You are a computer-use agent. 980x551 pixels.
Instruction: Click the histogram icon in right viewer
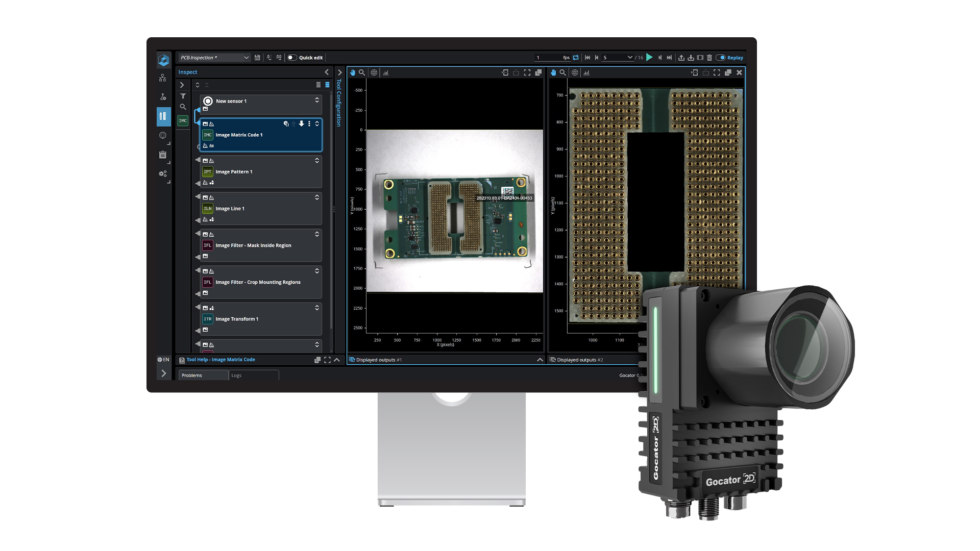tap(586, 72)
